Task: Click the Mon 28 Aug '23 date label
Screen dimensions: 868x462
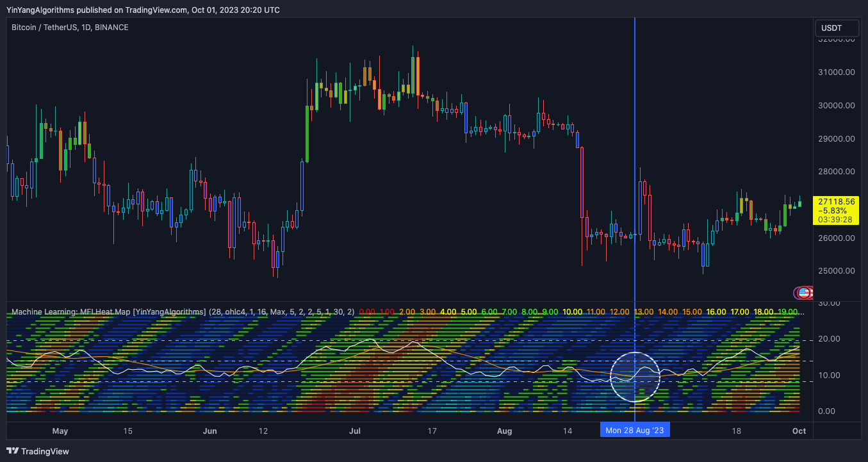Action: point(635,431)
